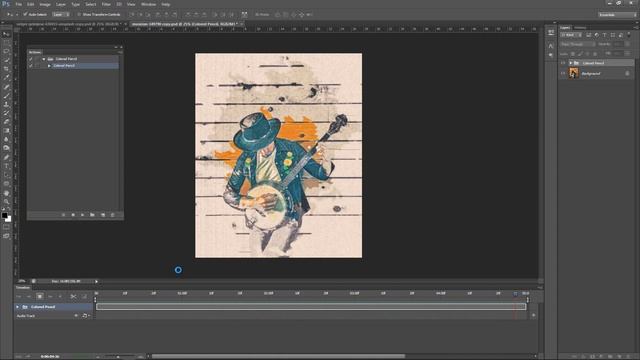Expand the Colored Pencil track in Timeline

coord(18,307)
